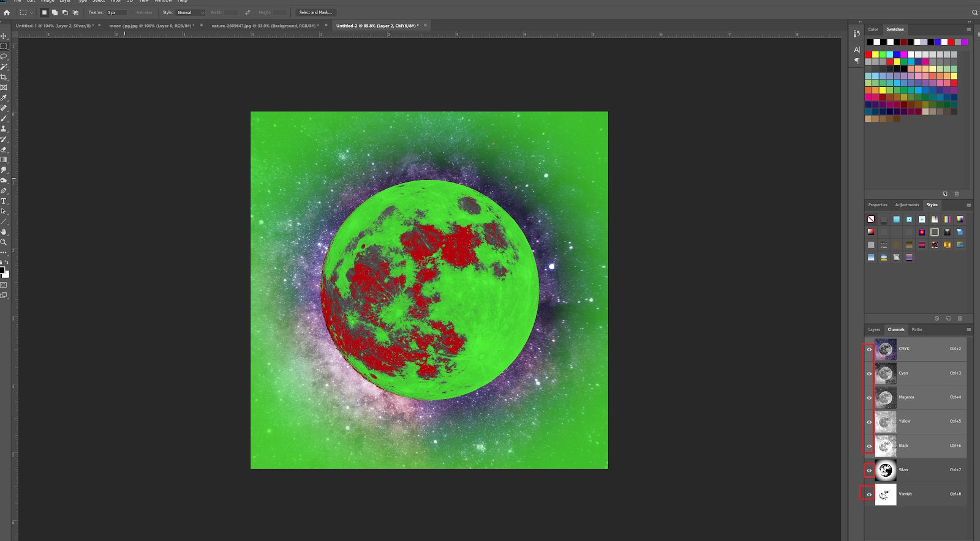Screen dimensions: 980x541
Task: Click the delete swatch trash button
Action: [x=957, y=194]
